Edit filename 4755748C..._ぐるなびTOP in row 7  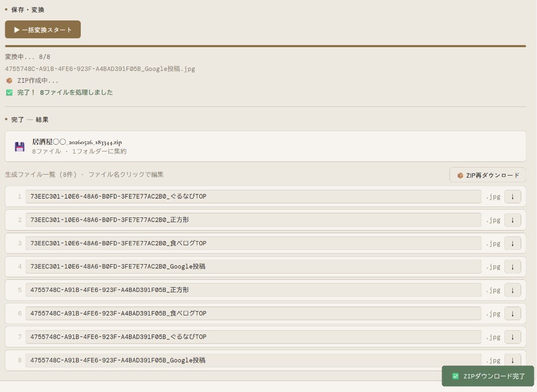coord(253,336)
